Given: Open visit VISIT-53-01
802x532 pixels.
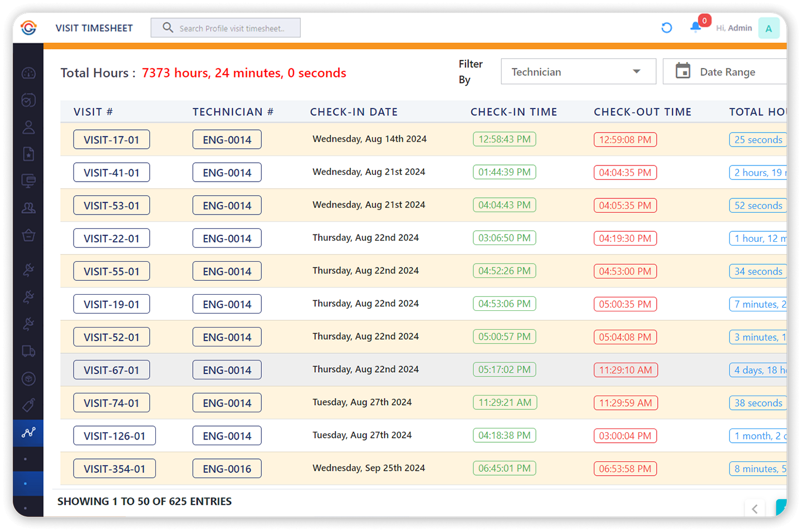Looking at the screenshot, I should pyautogui.click(x=111, y=205).
